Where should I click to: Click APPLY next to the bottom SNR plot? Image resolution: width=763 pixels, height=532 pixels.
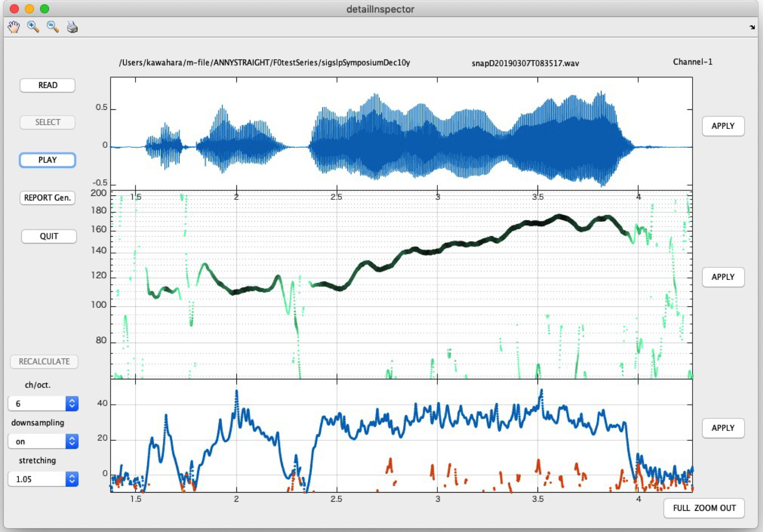723,428
